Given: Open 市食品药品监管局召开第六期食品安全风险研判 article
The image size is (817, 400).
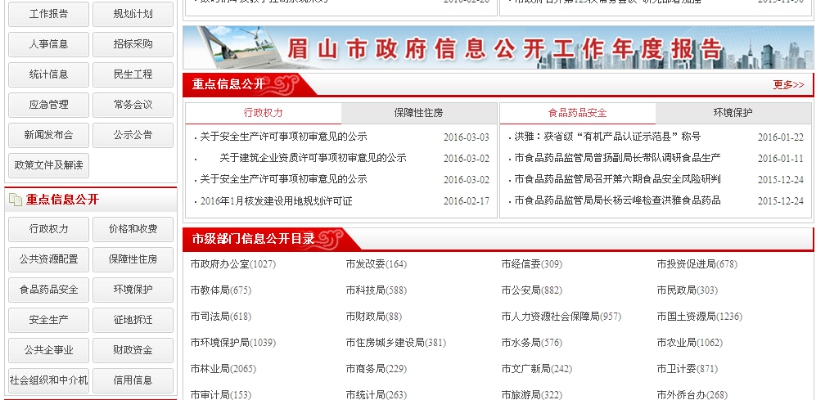Looking at the screenshot, I should [x=617, y=180].
